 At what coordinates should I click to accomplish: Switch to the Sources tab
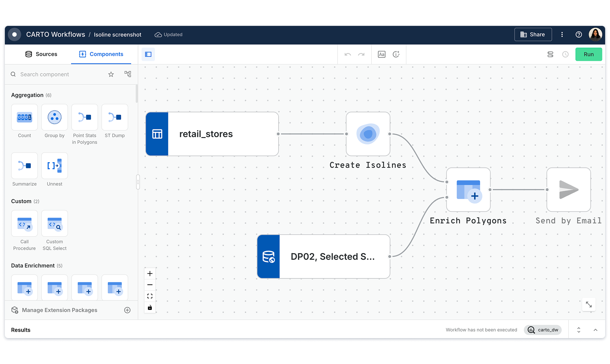42,54
